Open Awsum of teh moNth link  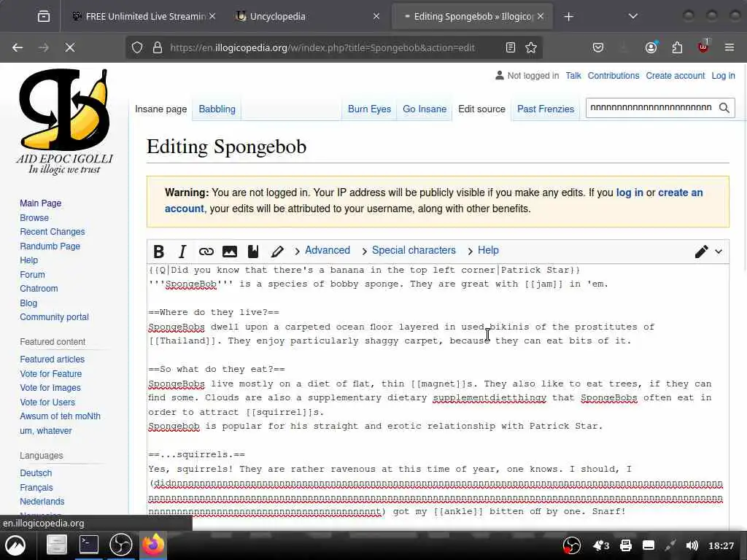coord(60,416)
